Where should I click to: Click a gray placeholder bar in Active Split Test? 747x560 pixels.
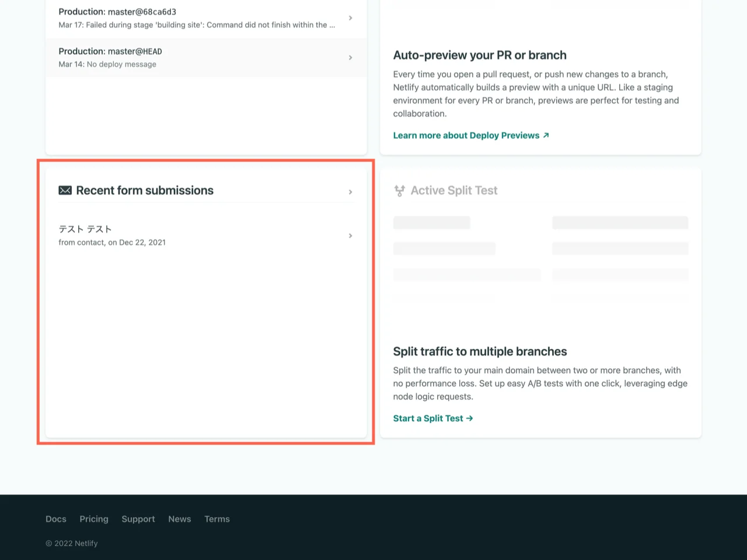point(432,222)
